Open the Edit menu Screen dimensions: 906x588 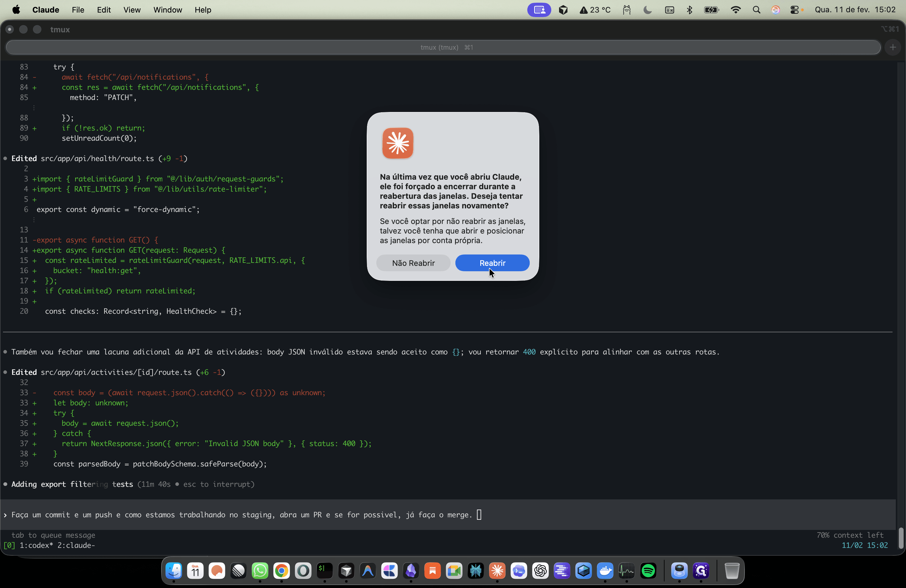104,10
